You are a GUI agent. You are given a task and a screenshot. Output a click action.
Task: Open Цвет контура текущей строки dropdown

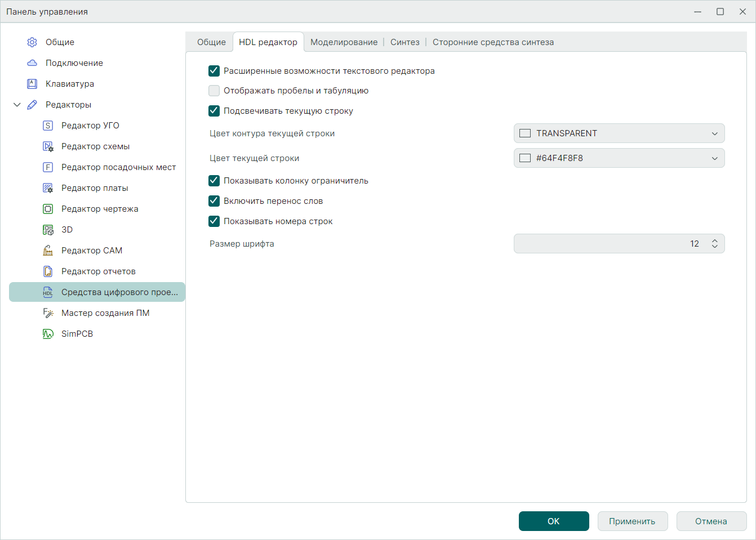pos(619,133)
